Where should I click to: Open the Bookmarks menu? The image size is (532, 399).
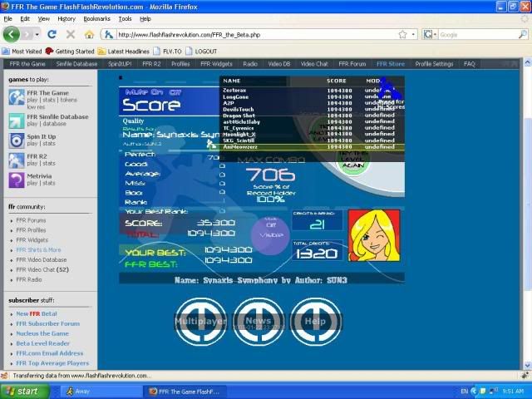click(96, 18)
